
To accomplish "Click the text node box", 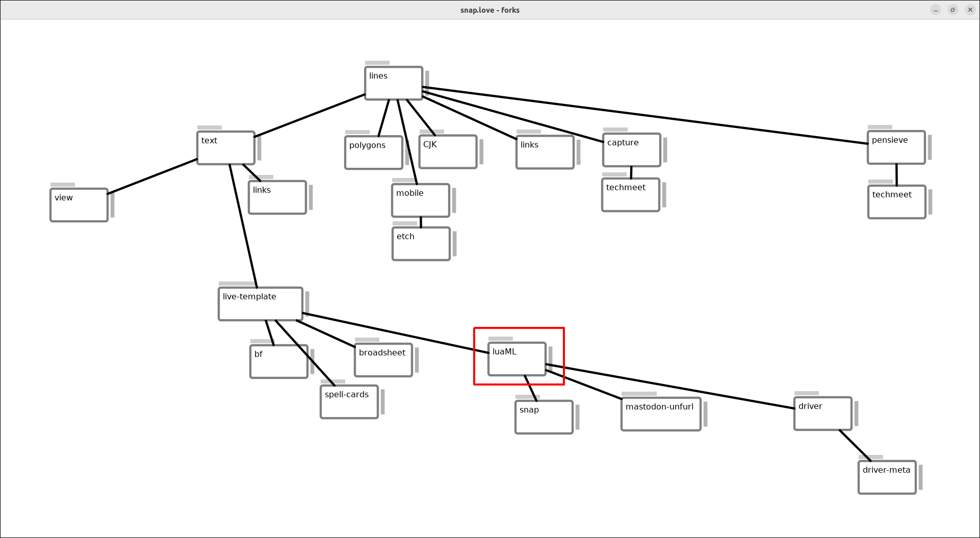I will pyautogui.click(x=226, y=148).
